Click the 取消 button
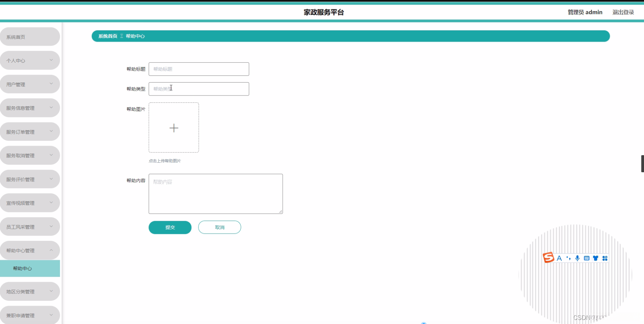 point(220,227)
